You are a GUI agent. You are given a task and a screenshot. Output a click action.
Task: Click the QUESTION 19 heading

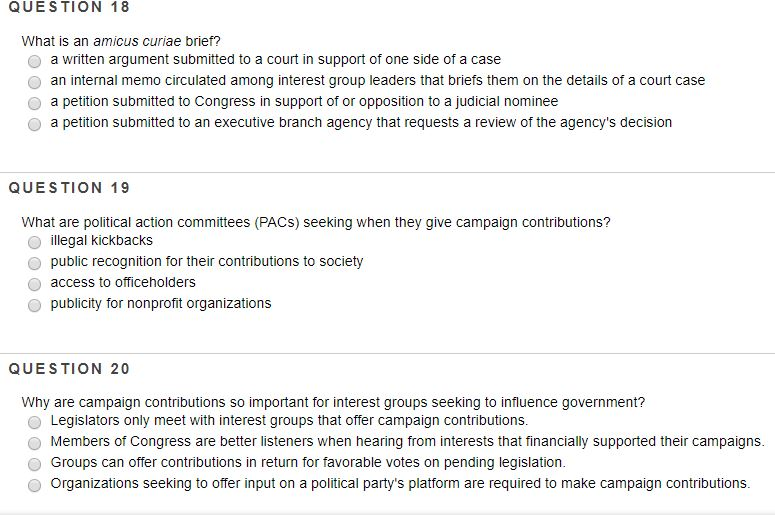(x=69, y=188)
